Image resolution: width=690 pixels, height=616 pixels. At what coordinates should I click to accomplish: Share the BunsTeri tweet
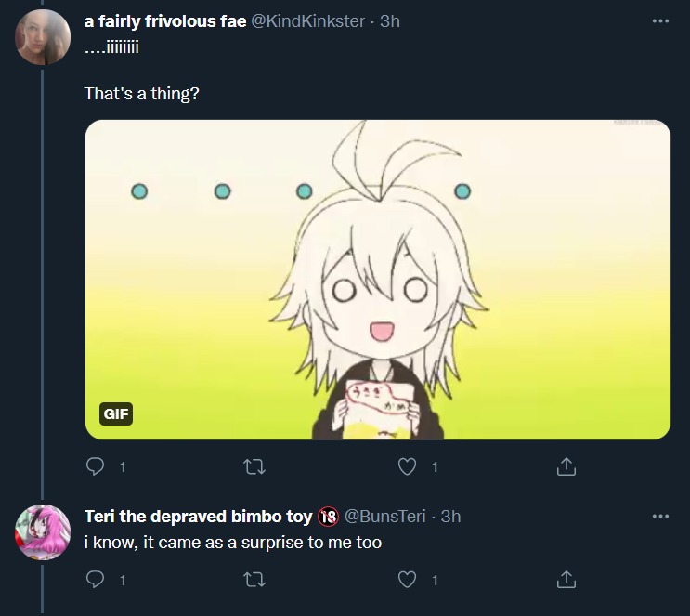click(566, 580)
